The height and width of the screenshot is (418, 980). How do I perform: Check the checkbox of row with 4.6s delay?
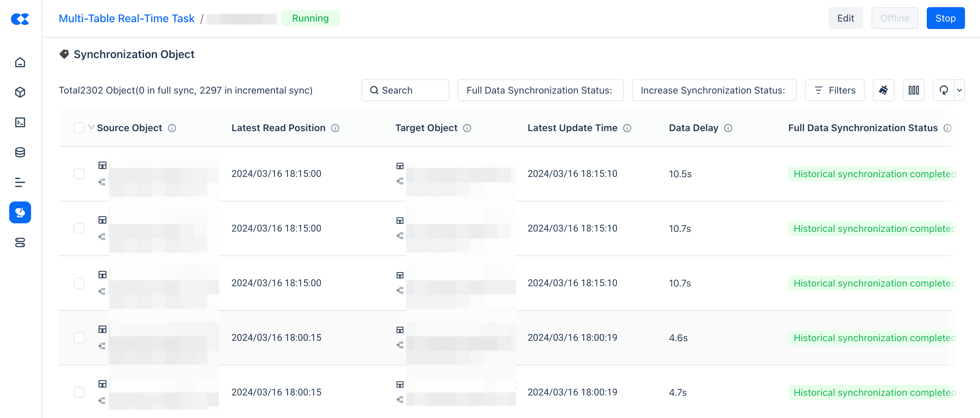[79, 338]
